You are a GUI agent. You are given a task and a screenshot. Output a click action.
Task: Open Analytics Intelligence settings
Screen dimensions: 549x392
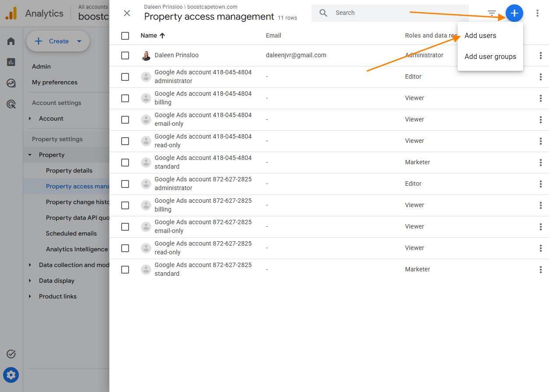pos(77,249)
